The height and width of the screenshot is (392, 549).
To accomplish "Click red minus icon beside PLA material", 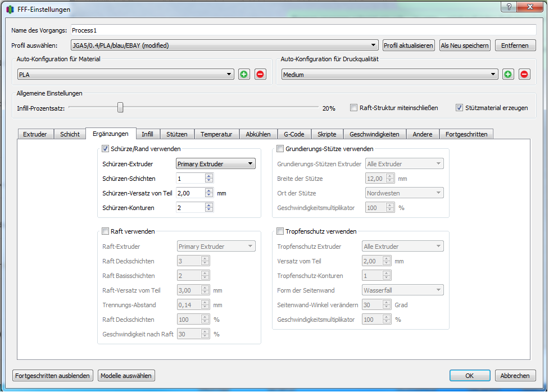I will (x=260, y=74).
